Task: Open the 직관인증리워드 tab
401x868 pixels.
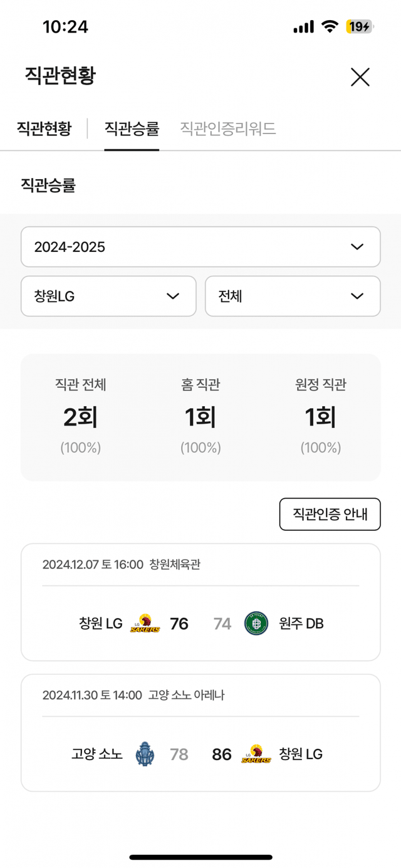Action: 228,129
